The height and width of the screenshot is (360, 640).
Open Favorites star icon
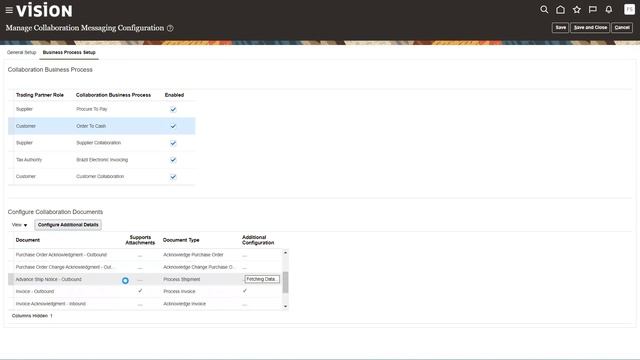point(576,9)
